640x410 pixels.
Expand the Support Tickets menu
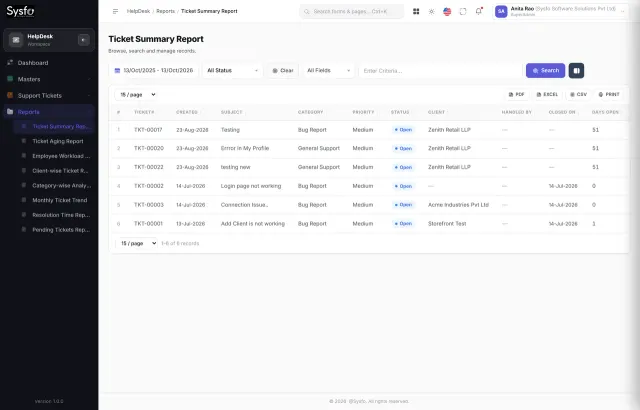coord(49,95)
